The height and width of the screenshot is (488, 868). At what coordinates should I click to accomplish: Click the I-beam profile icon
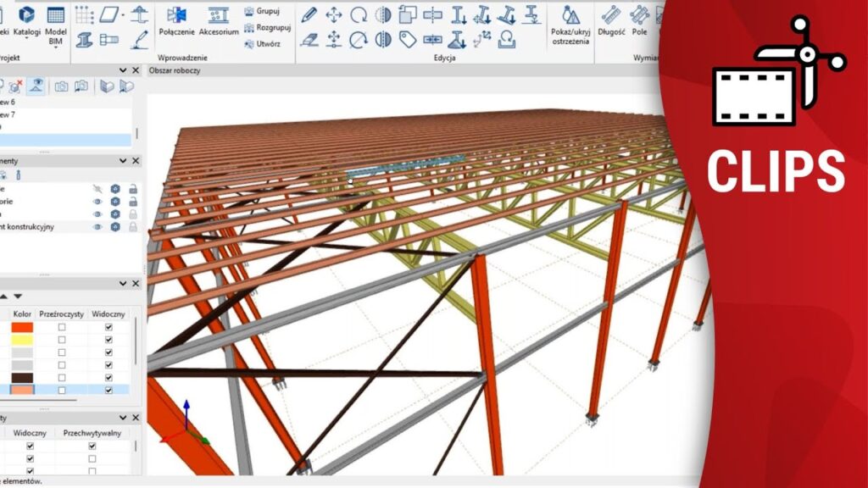[x=85, y=39]
